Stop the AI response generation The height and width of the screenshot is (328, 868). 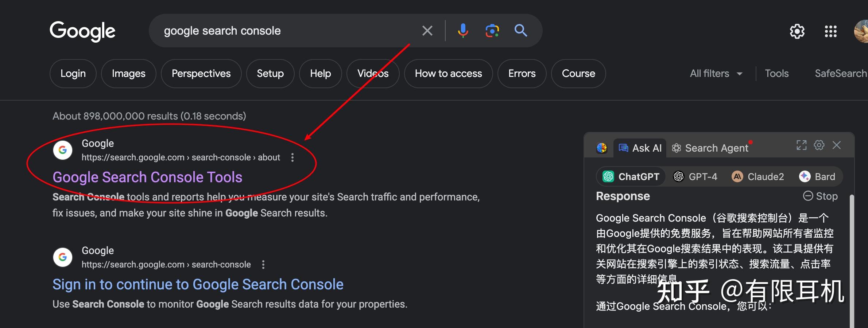[x=820, y=196]
